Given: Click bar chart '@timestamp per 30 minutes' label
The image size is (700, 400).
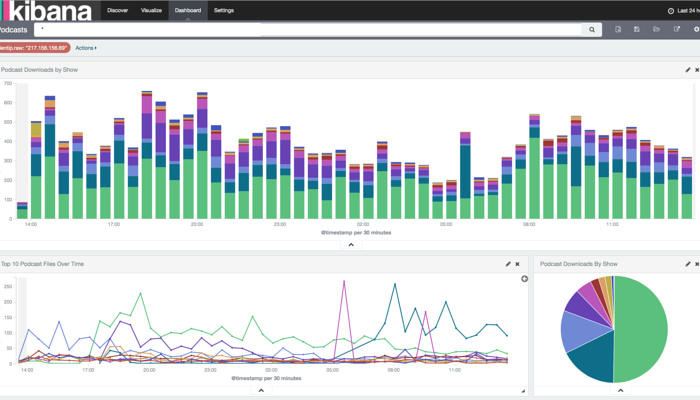Looking at the screenshot, I should pos(356,233).
